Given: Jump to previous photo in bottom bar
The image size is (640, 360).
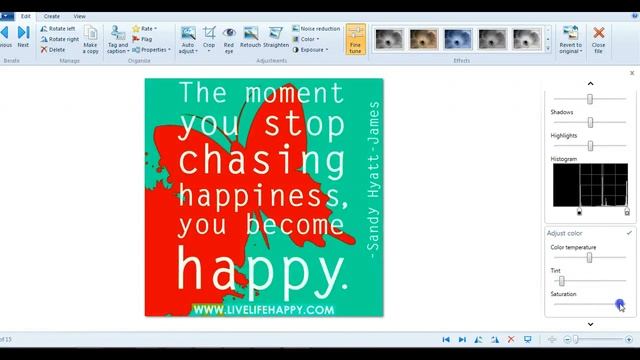Looking at the screenshot, I should tap(446, 340).
